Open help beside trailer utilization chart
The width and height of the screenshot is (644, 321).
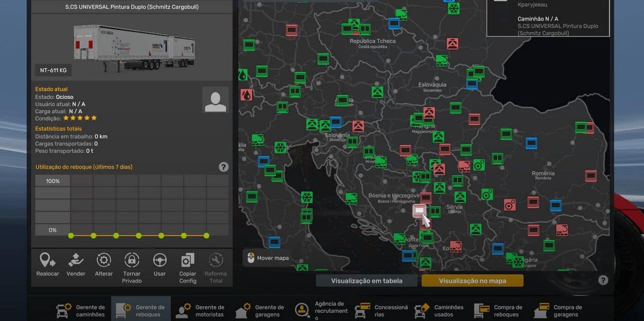[x=224, y=167]
